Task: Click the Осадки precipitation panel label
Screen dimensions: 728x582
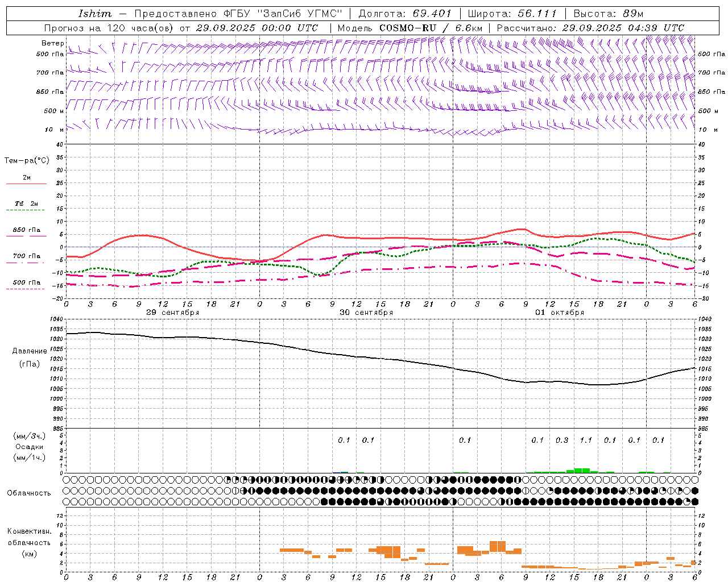Action: (x=30, y=447)
